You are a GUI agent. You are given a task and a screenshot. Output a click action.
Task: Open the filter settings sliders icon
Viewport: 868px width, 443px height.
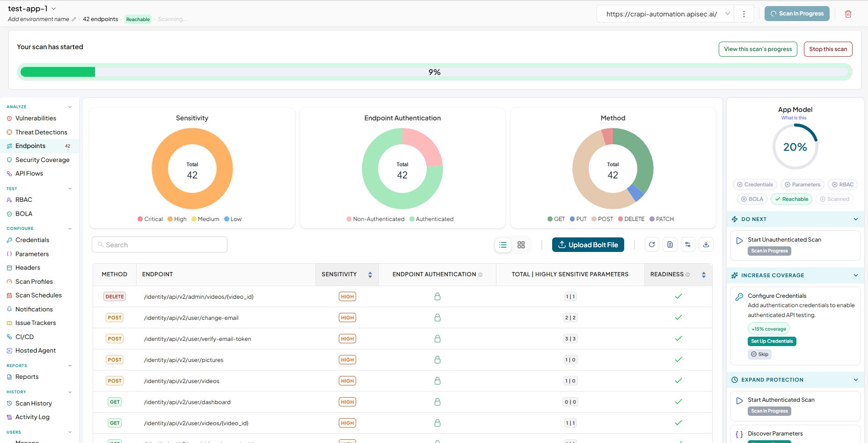click(688, 244)
